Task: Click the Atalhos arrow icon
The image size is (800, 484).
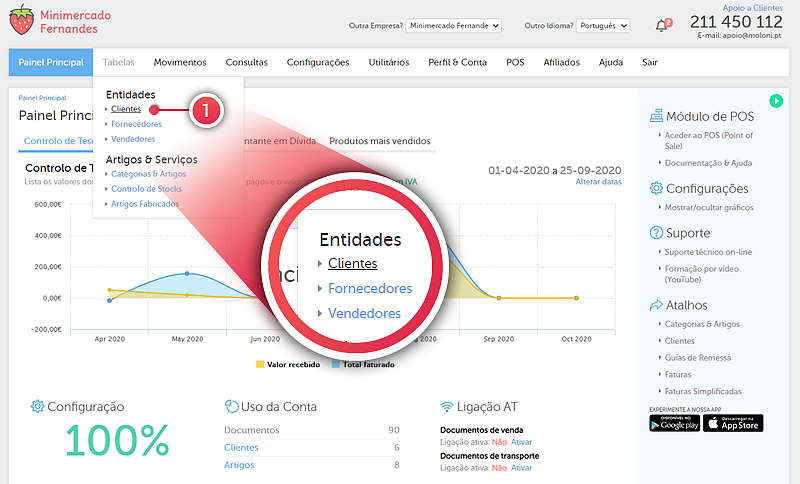Action: point(656,305)
